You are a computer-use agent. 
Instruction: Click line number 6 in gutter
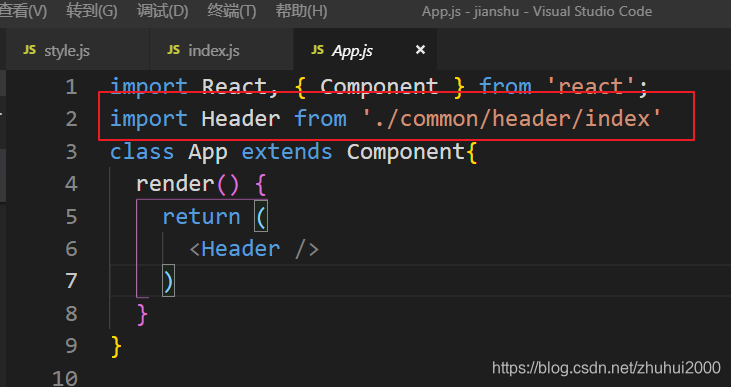point(71,249)
